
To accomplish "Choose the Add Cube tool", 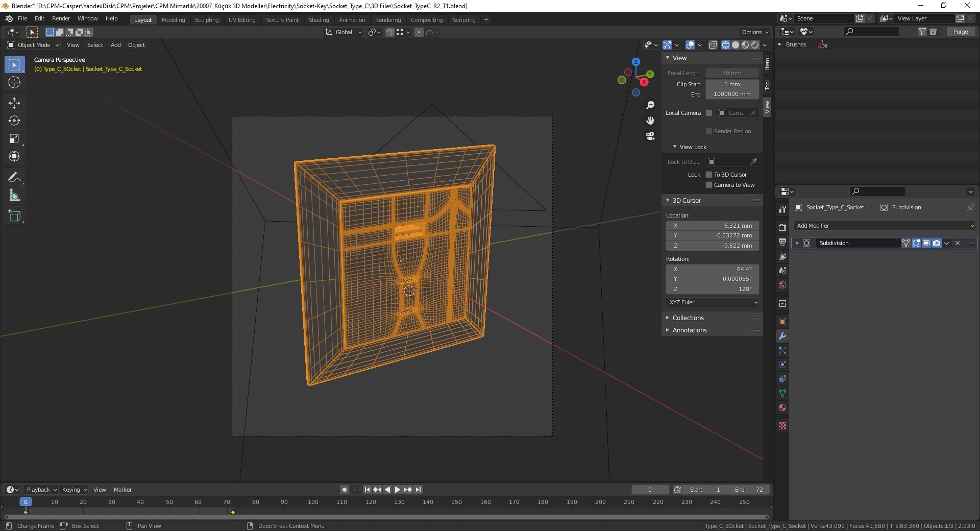I will (x=14, y=215).
